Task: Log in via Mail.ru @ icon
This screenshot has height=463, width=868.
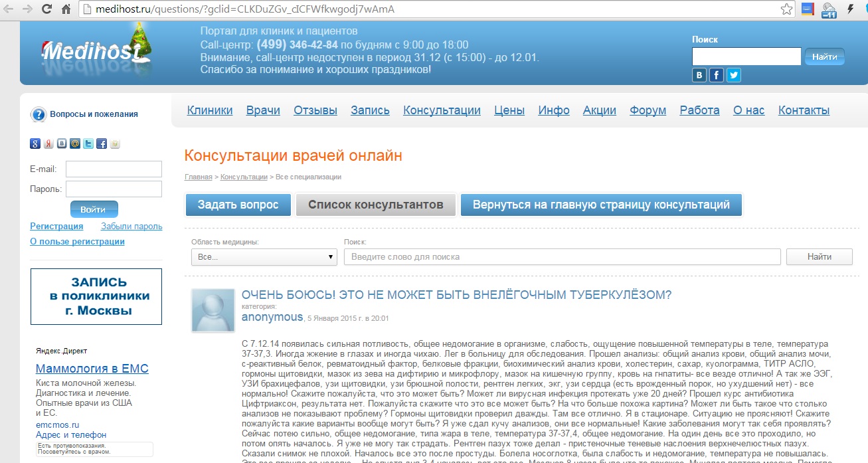Action: point(75,143)
